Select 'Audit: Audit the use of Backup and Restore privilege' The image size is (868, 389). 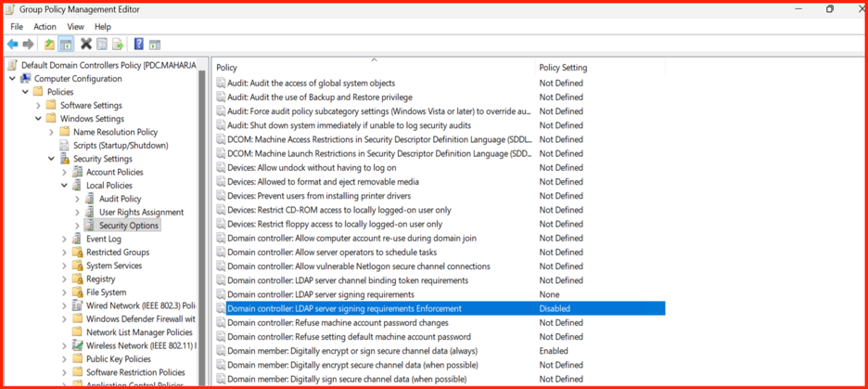click(x=320, y=97)
